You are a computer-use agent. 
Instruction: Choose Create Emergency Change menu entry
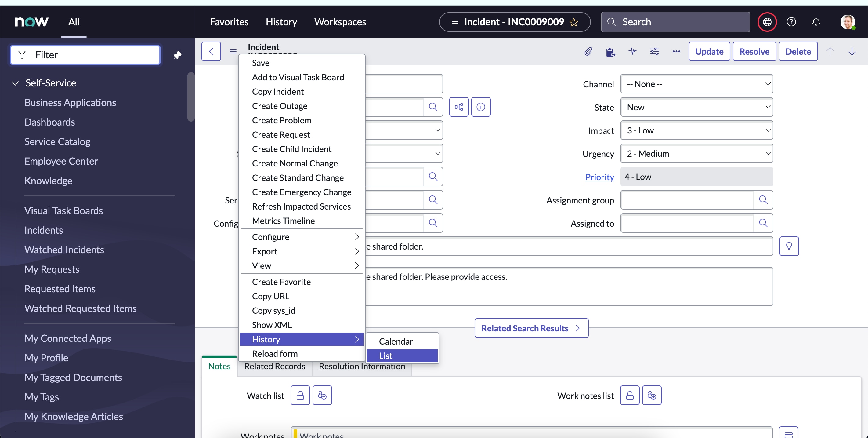(x=302, y=192)
